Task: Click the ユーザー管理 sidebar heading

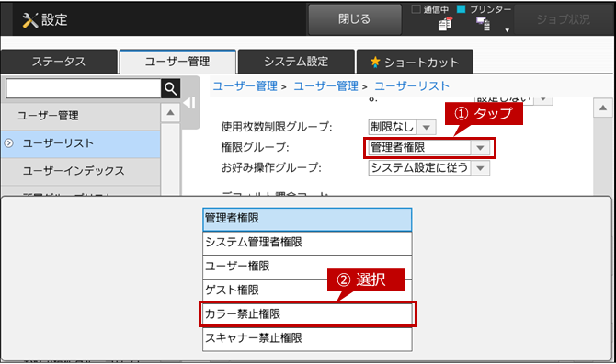Action: [81, 116]
